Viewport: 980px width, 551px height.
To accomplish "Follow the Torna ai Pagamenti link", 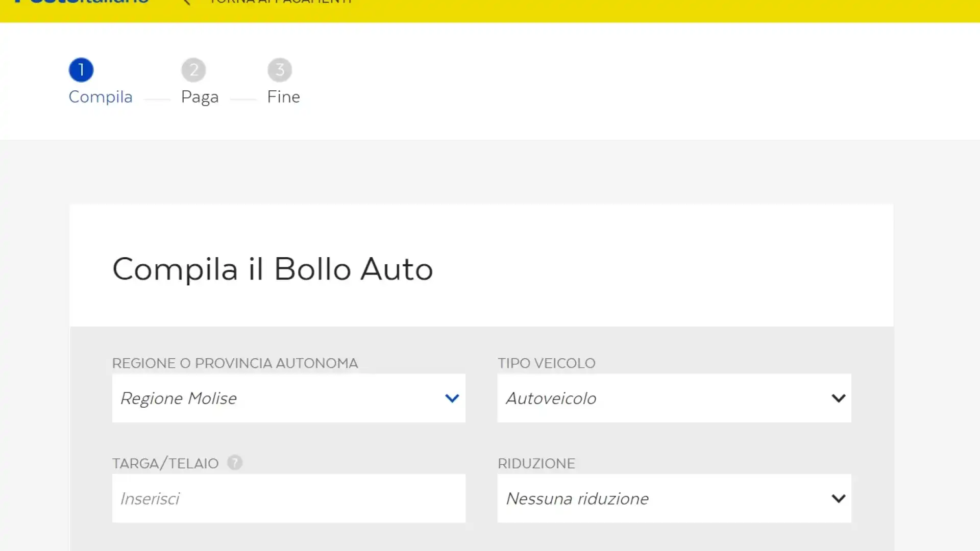I will point(281,2).
